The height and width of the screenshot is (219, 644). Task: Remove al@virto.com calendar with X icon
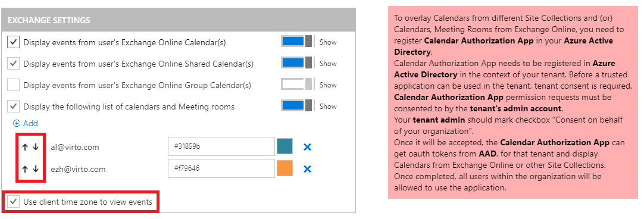tap(307, 146)
